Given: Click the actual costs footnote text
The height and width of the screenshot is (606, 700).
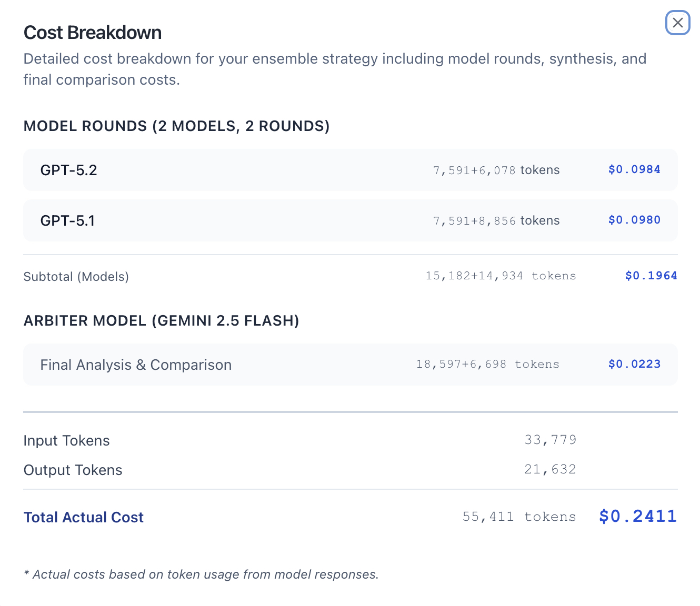Looking at the screenshot, I should (201, 574).
